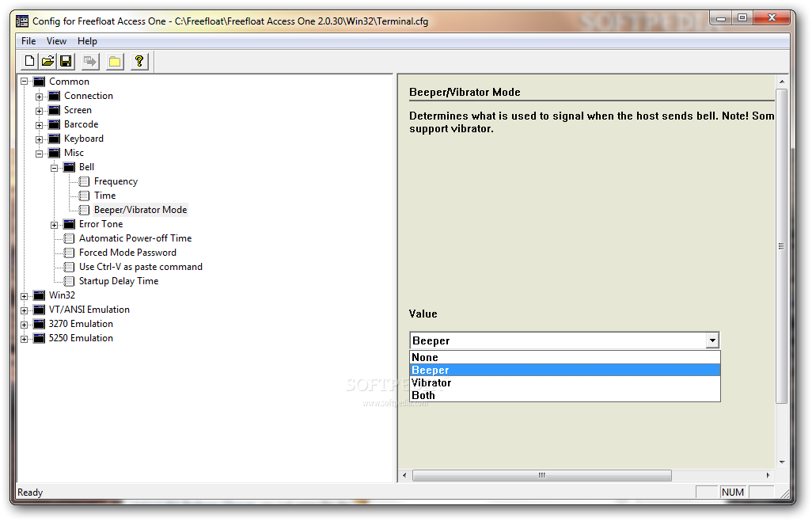Click the Connection folder icon
812x521 pixels.
(x=55, y=97)
